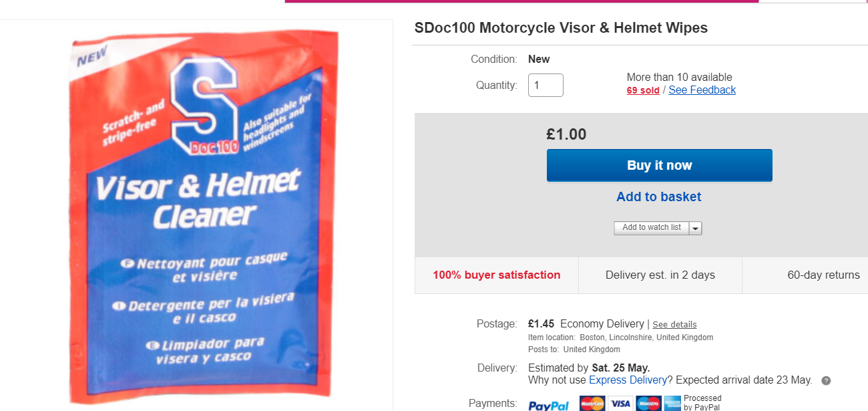Add the item to basket
Screen dimensions: 868x411
pos(659,196)
